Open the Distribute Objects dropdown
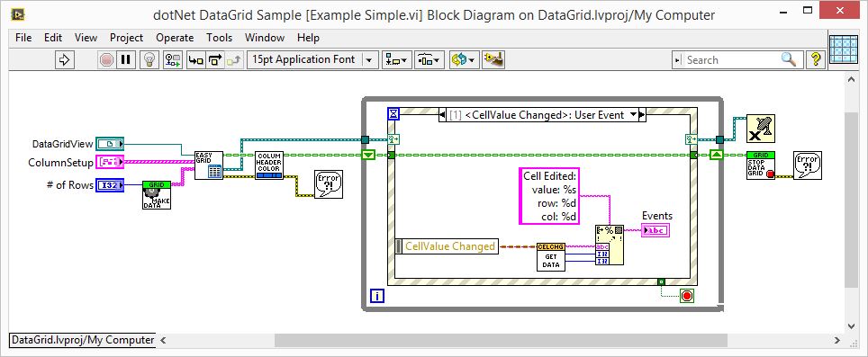The width and height of the screenshot is (868, 357). (429, 59)
